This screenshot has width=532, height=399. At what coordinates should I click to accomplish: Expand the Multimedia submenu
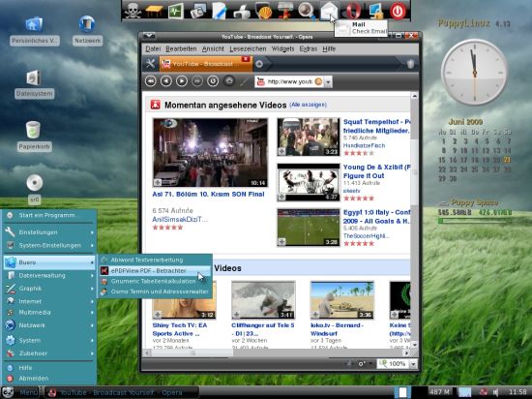pyautogui.click(x=49, y=312)
